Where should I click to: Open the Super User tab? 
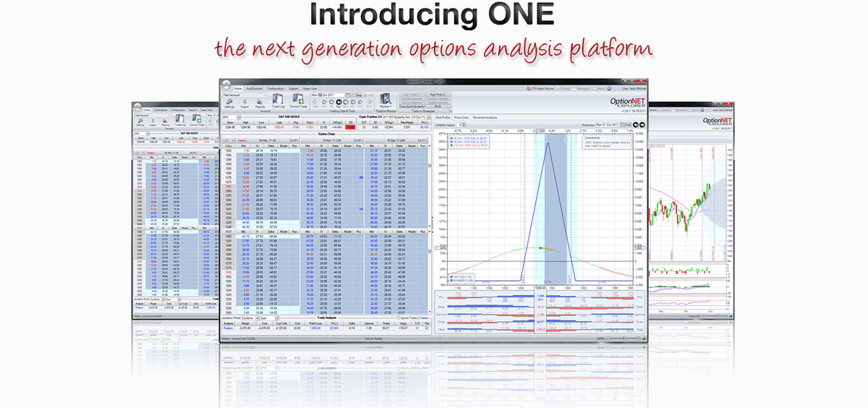pos(310,88)
